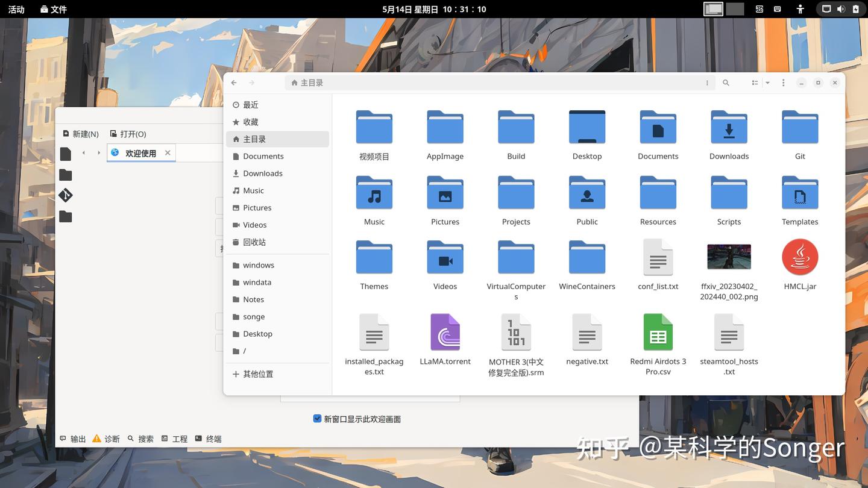The image size is (868, 488).
Task: Expand the path bar overflow menu
Action: coord(707,83)
